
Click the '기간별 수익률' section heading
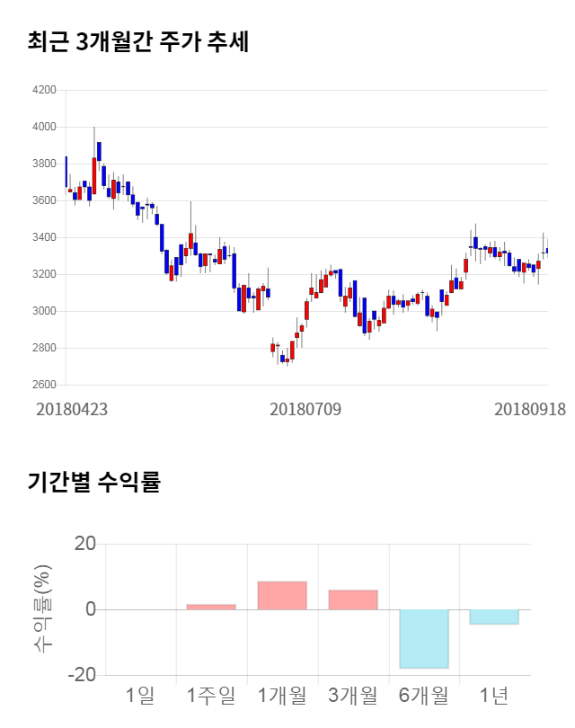93,482
